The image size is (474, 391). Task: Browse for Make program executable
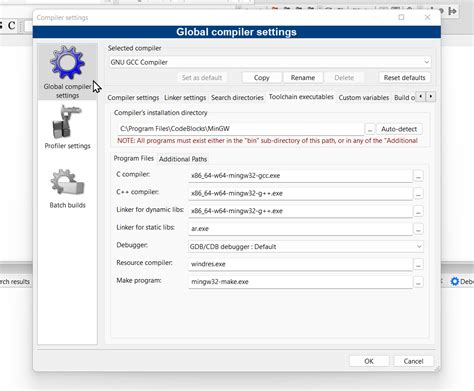click(x=418, y=282)
